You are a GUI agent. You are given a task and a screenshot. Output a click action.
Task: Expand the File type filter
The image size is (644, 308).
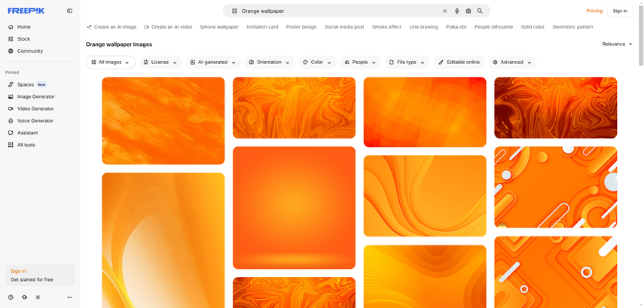click(407, 63)
